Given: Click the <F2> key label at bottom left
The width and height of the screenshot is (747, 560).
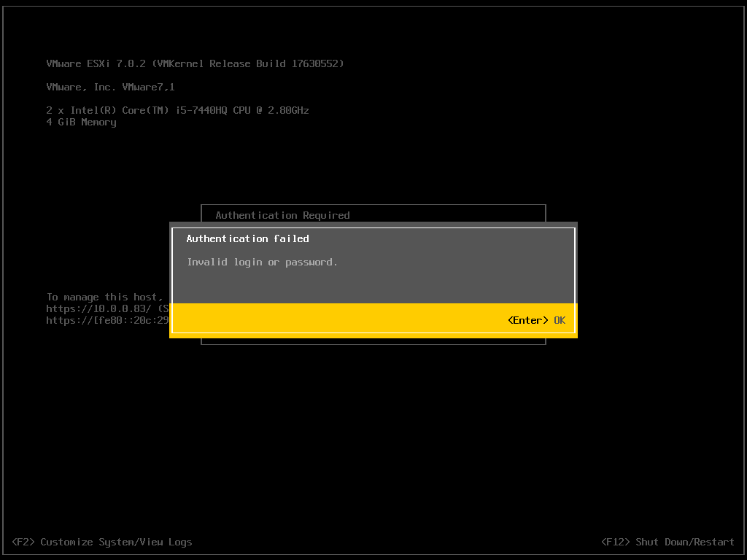Looking at the screenshot, I should click(x=23, y=542).
